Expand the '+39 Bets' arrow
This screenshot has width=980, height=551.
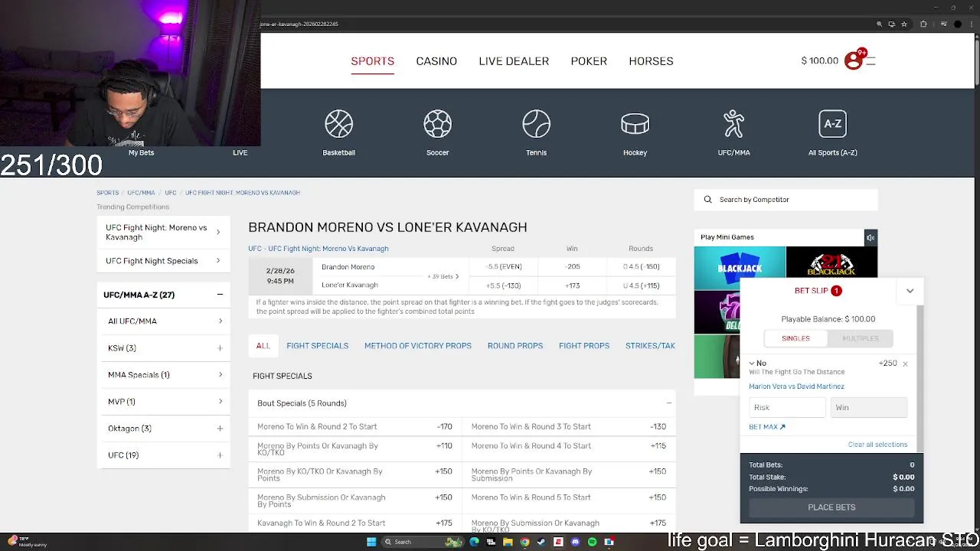457,276
